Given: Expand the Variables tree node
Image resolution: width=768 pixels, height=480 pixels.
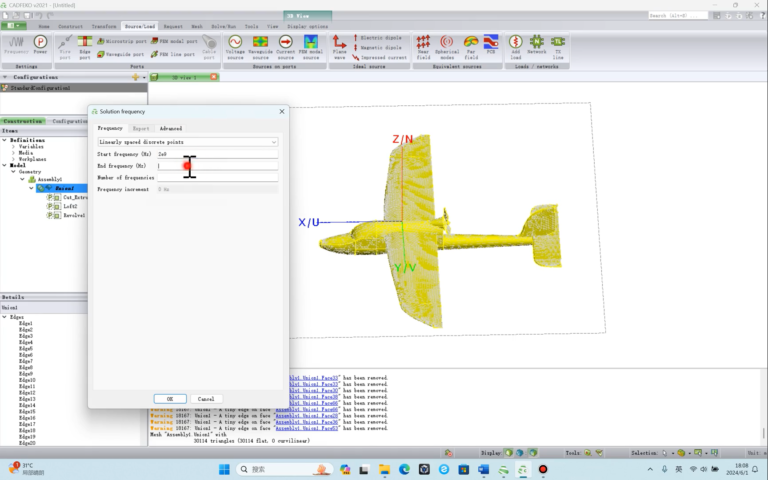Looking at the screenshot, I should coord(13,146).
